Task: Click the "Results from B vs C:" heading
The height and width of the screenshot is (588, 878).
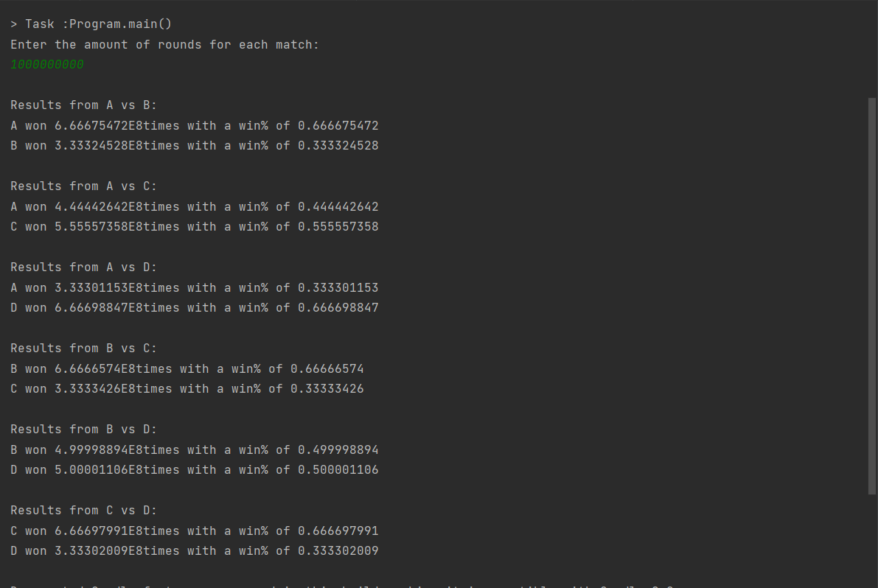Action: pos(83,349)
